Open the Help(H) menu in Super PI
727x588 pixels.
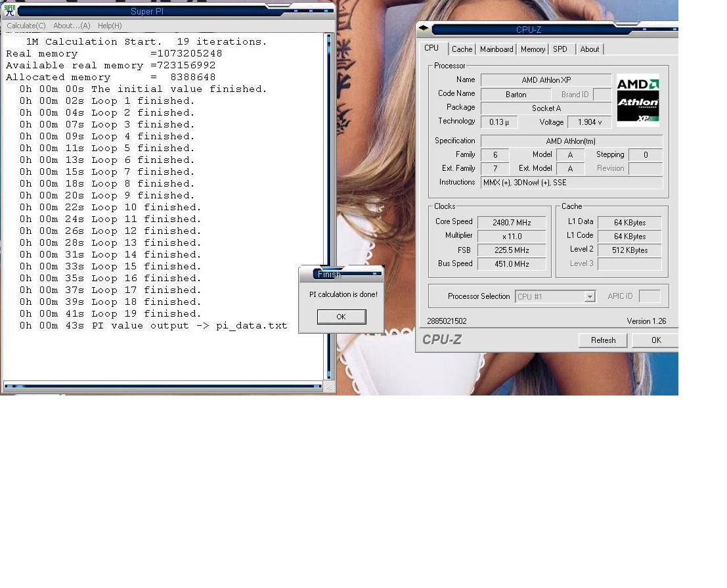tap(110, 26)
